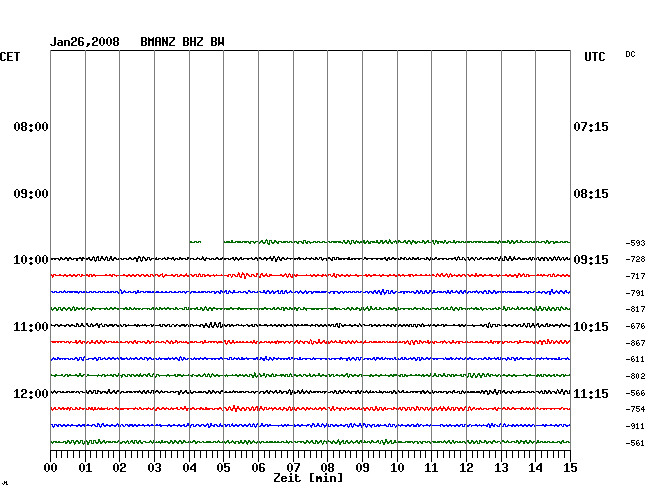The width and height of the screenshot is (650, 494).
Task: Click the DC value "-754"
Action: coord(635,409)
